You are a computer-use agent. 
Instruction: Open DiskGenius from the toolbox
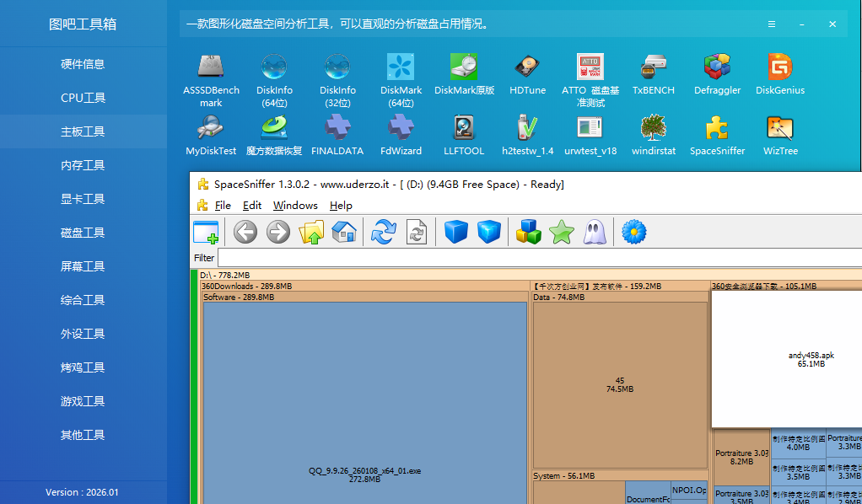pyautogui.click(x=779, y=74)
